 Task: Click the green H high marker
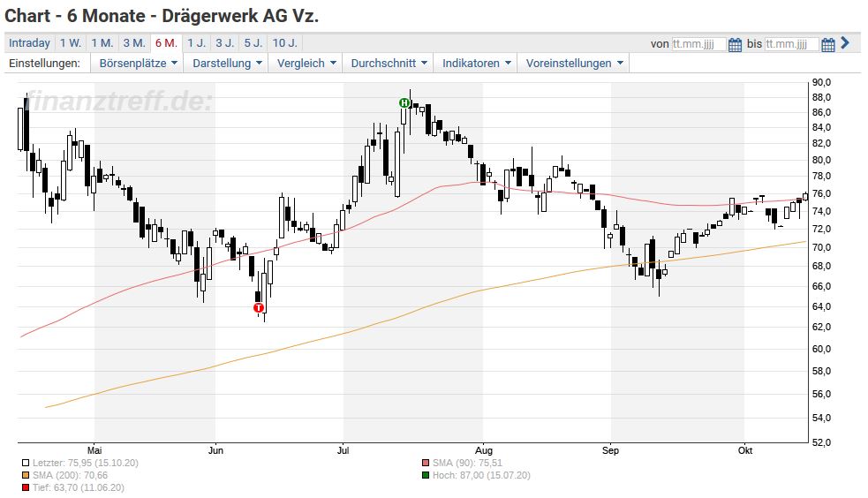click(x=404, y=103)
